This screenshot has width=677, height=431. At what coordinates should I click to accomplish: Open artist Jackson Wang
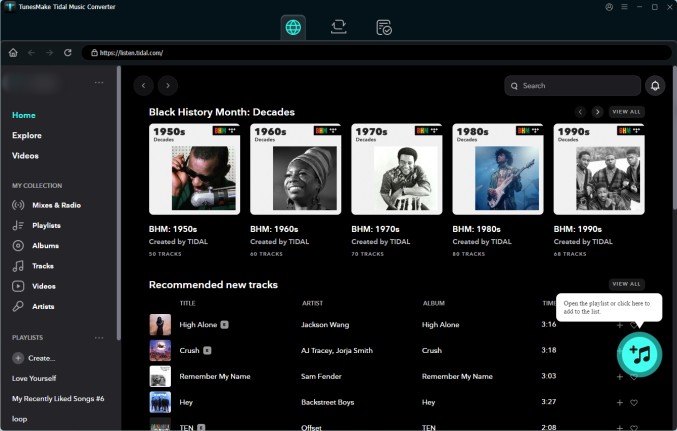(x=325, y=325)
